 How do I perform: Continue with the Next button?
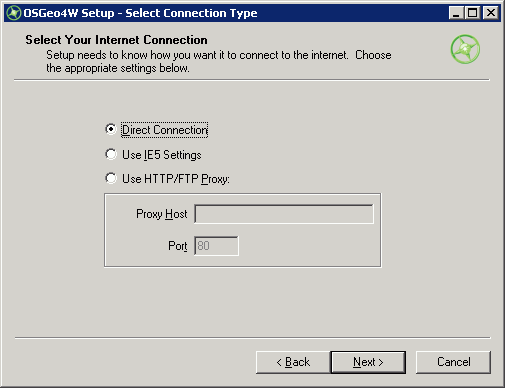368,362
